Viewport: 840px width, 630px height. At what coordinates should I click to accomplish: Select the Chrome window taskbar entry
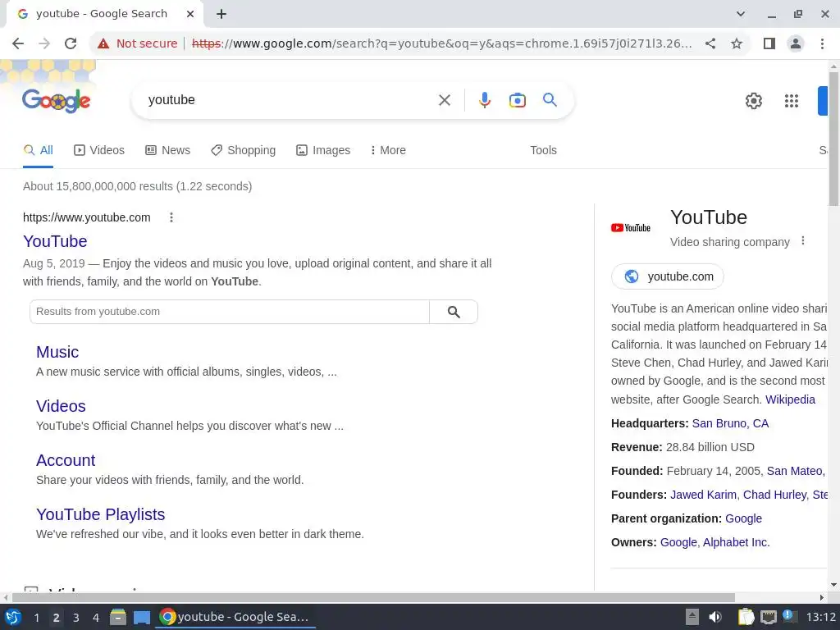(x=235, y=617)
